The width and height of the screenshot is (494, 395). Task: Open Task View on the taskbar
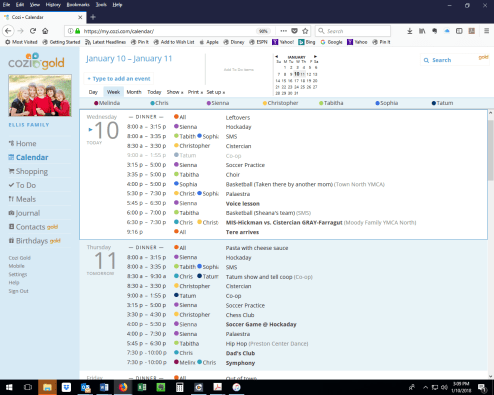click(28, 387)
